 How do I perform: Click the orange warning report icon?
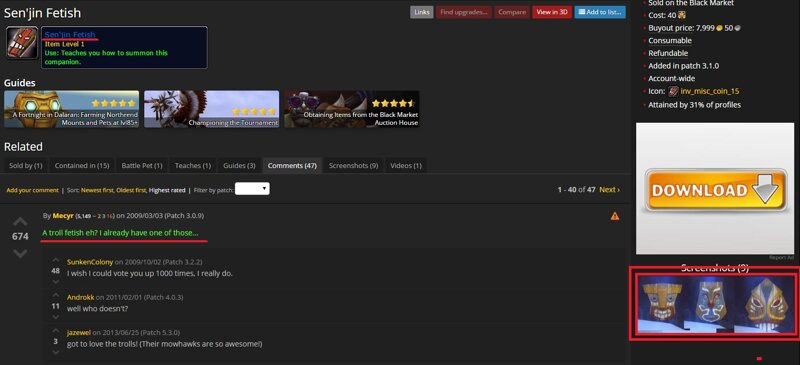click(x=615, y=216)
